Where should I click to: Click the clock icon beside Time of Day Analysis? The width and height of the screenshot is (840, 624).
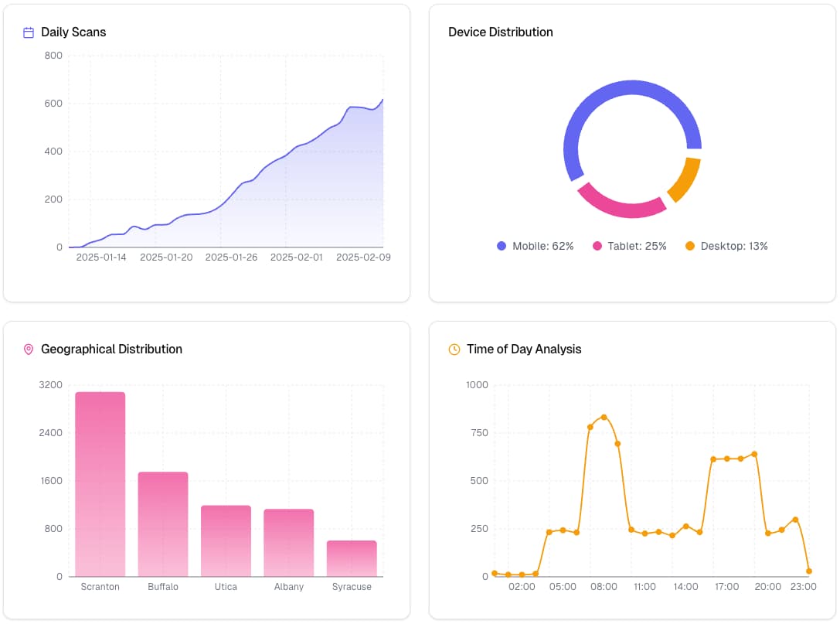pyautogui.click(x=452, y=349)
